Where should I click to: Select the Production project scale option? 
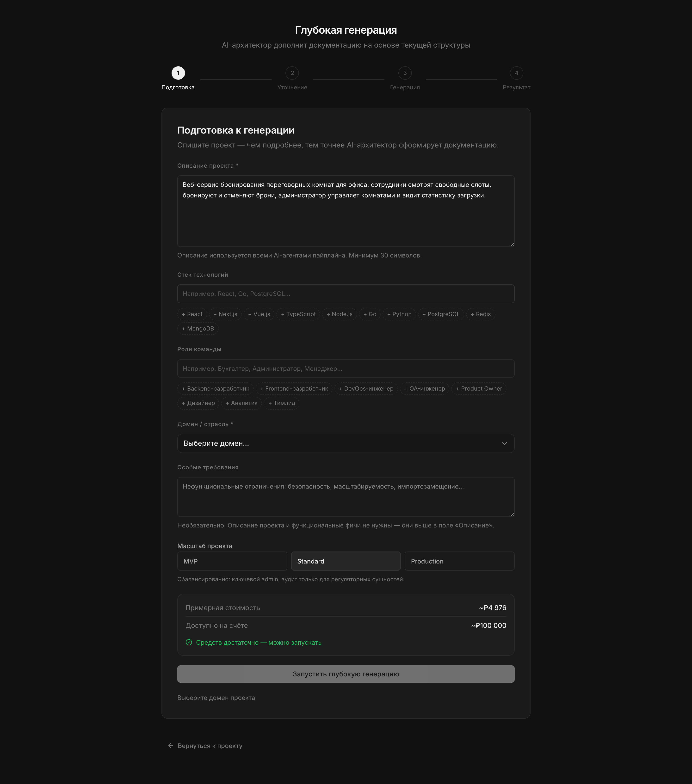point(460,561)
